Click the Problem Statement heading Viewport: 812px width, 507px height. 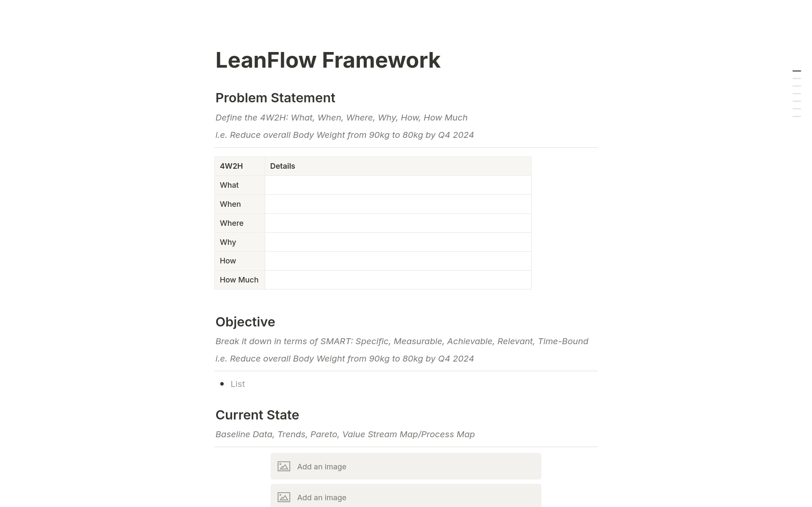(x=275, y=98)
